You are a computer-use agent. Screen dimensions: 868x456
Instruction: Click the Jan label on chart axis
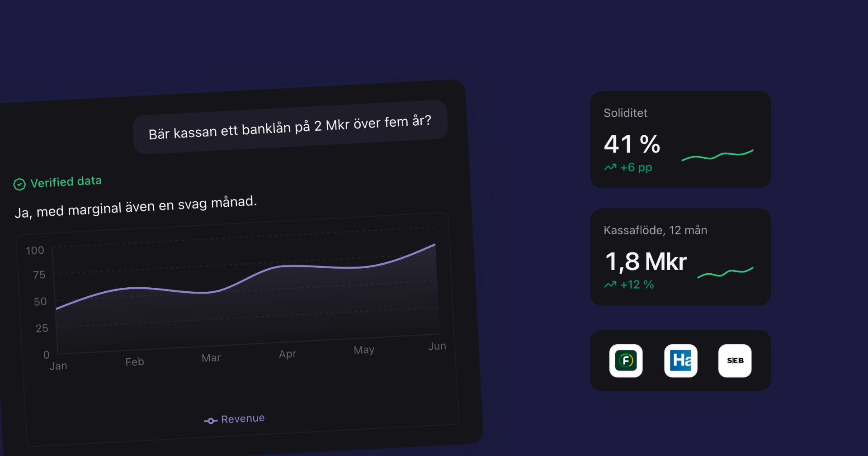pos(58,366)
